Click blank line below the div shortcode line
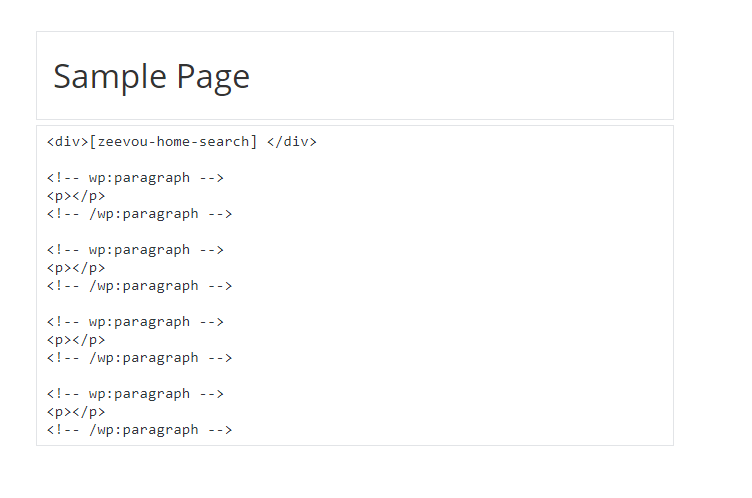The width and height of the screenshot is (752, 498). [355, 160]
